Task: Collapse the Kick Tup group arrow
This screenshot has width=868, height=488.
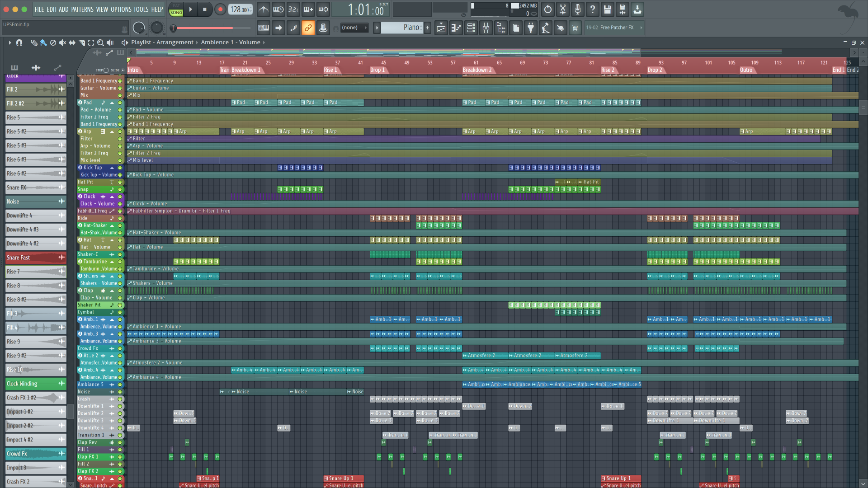Action: [x=112, y=168]
